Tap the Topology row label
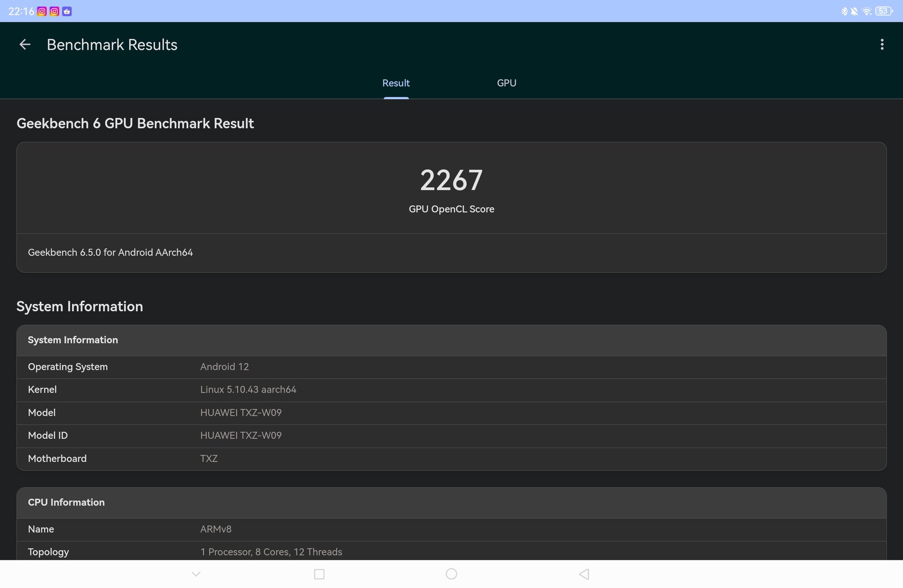This screenshot has width=903, height=588. pyautogui.click(x=48, y=552)
